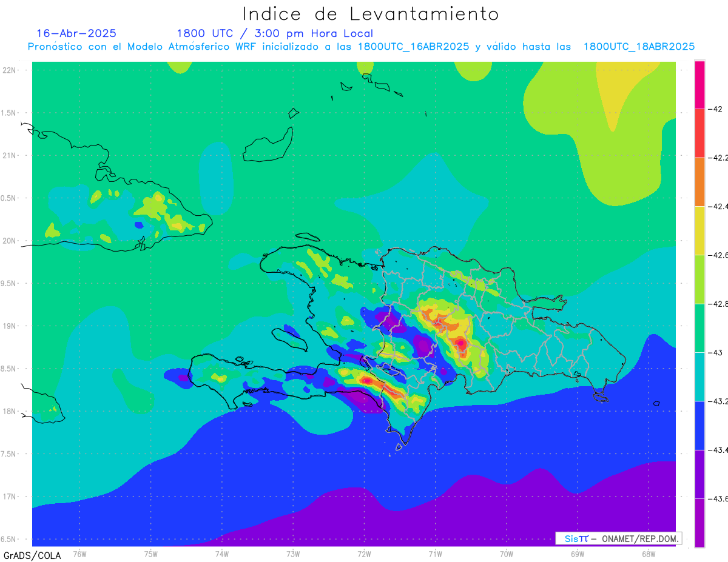The image size is (728, 562).
Task: Pick the orange legend segment below -42.2
Action: tap(699, 182)
